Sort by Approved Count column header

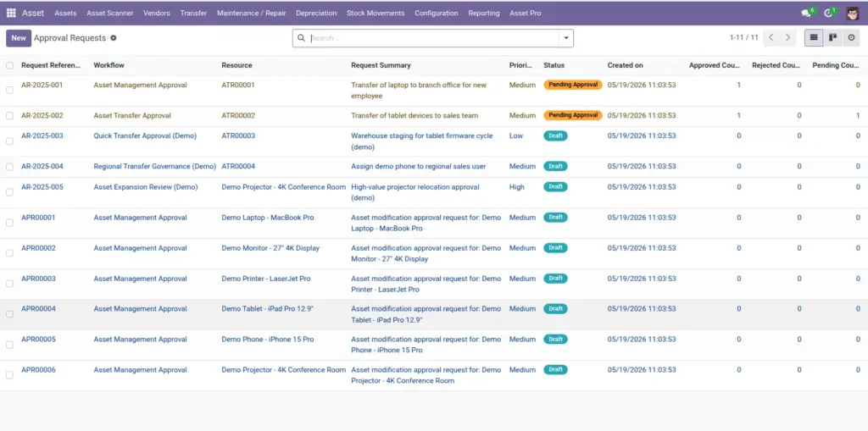tap(715, 65)
